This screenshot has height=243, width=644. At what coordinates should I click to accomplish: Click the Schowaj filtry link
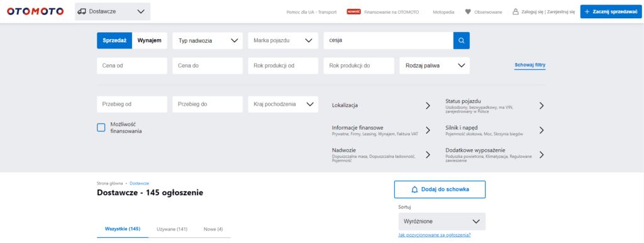tap(530, 65)
